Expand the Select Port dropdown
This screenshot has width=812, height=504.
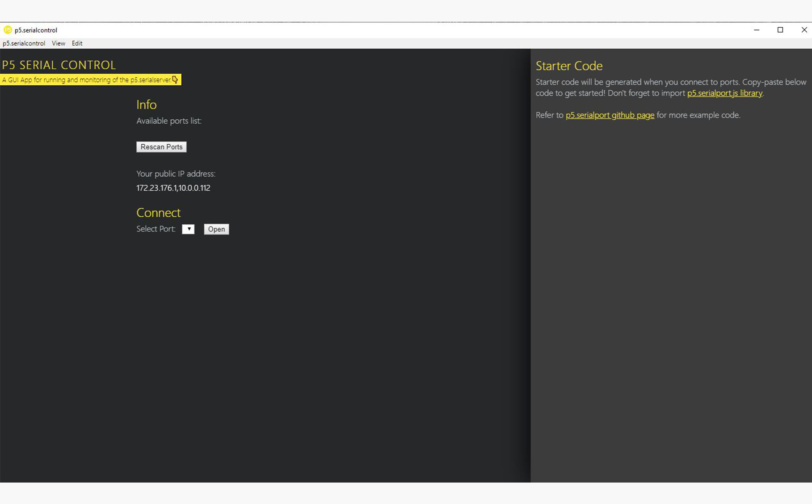pyautogui.click(x=188, y=229)
